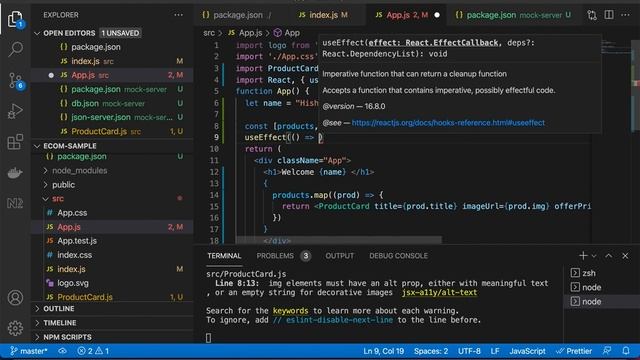Open App.css in src folder
The width and height of the screenshot is (640, 360).
pyautogui.click(x=112, y=213)
